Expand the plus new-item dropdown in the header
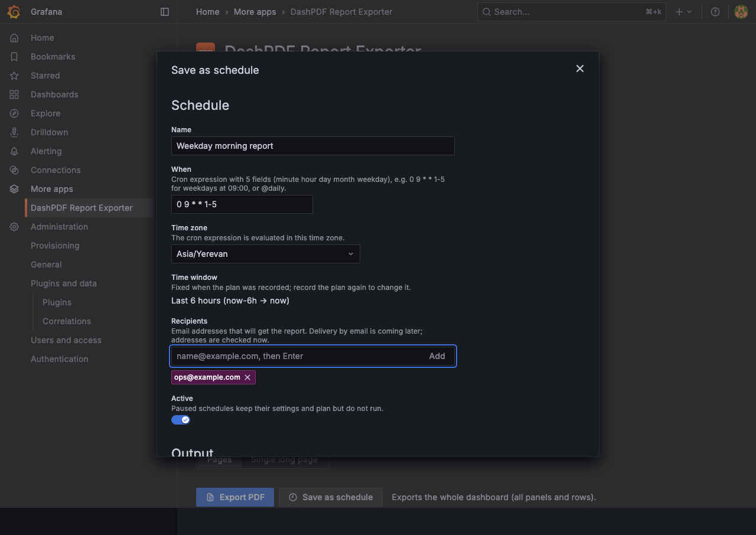Screen dimensions: 756x535 (683, 12)
